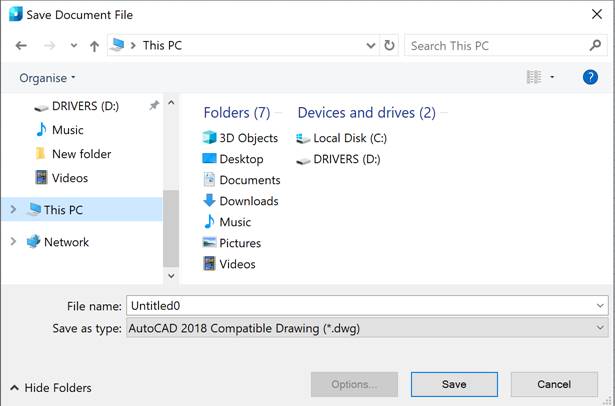This screenshot has height=406, width=615.
Task: Click the File name text field
Action: (358, 306)
